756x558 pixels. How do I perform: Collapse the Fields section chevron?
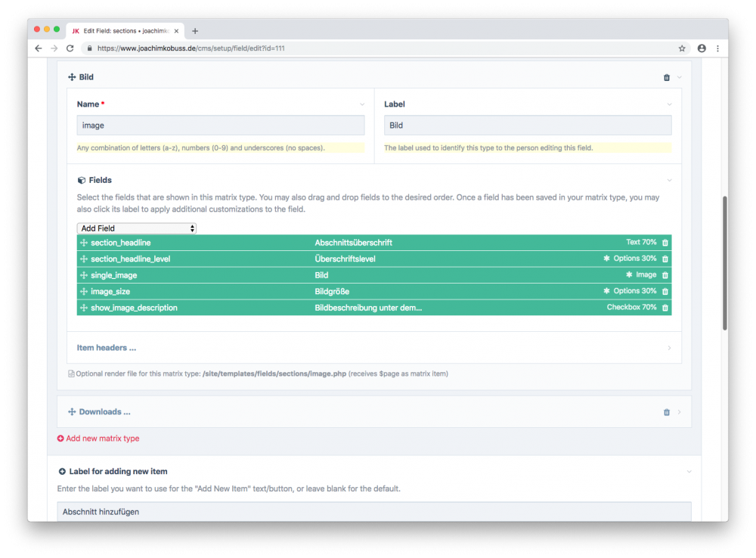point(669,181)
